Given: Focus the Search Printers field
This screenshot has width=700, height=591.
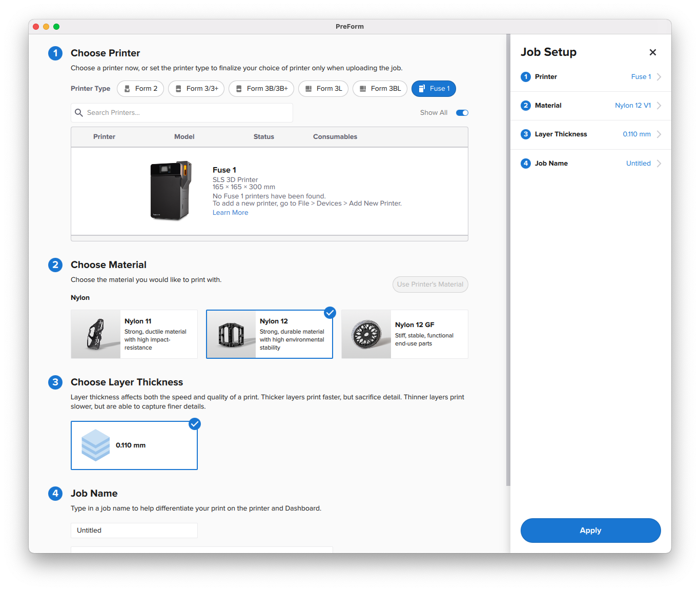Looking at the screenshot, I should pos(182,113).
